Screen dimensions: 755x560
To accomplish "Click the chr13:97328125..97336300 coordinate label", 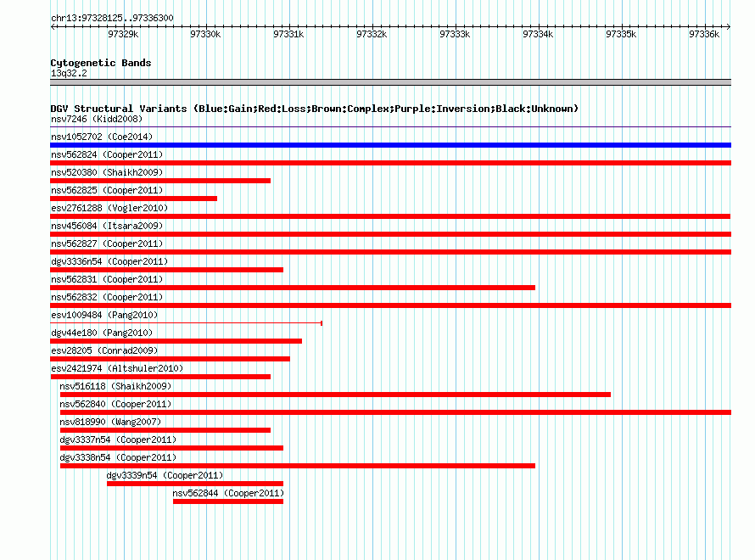I will (x=112, y=19).
